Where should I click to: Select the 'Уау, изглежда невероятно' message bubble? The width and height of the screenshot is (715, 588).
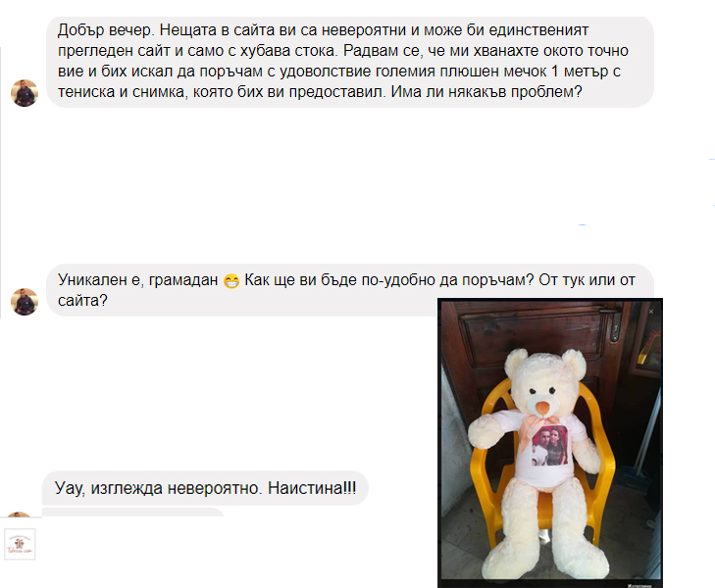[x=205, y=488]
